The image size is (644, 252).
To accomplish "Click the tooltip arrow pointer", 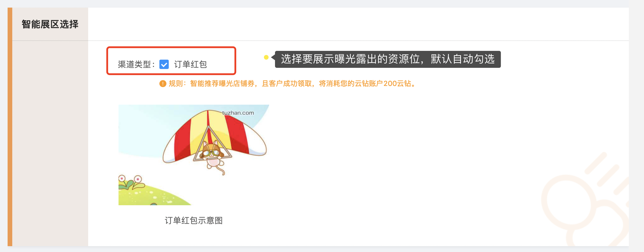I will click(273, 57).
